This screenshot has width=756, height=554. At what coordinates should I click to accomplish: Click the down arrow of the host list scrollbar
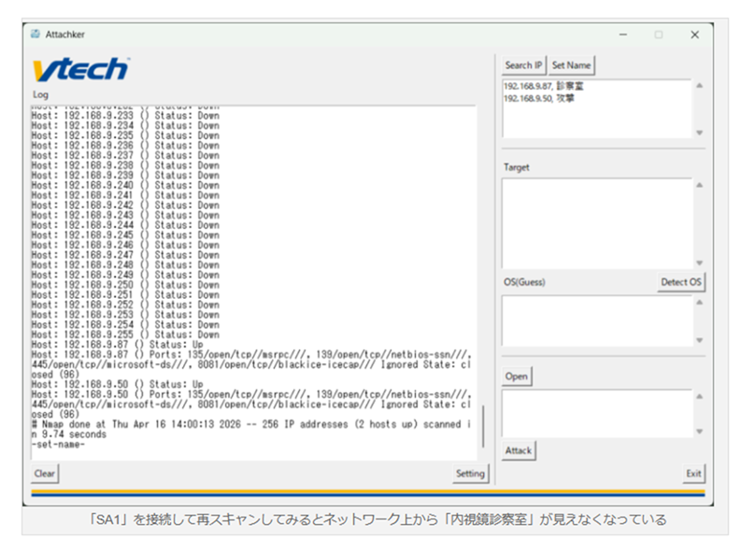tap(699, 133)
